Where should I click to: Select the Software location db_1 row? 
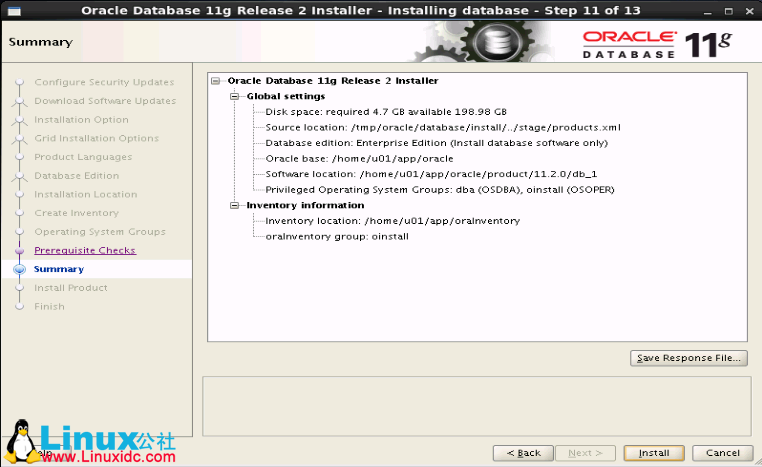[x=431, y=174]
